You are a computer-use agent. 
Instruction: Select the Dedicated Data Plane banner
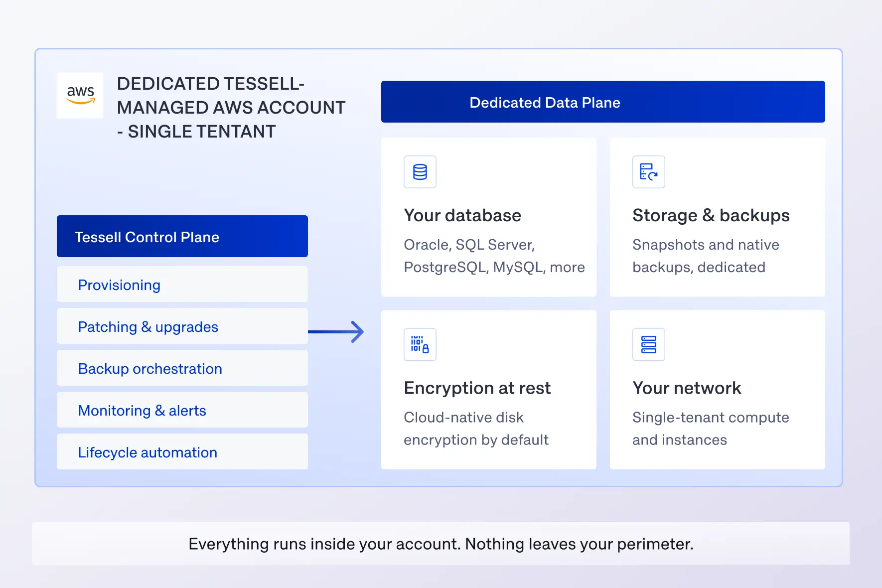pyautogui.click(x=603, y=102)
